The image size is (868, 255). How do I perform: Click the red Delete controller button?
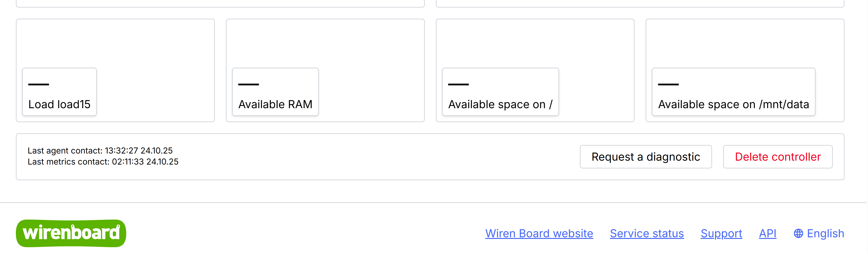pyautogui.click(x=777, y=157)
